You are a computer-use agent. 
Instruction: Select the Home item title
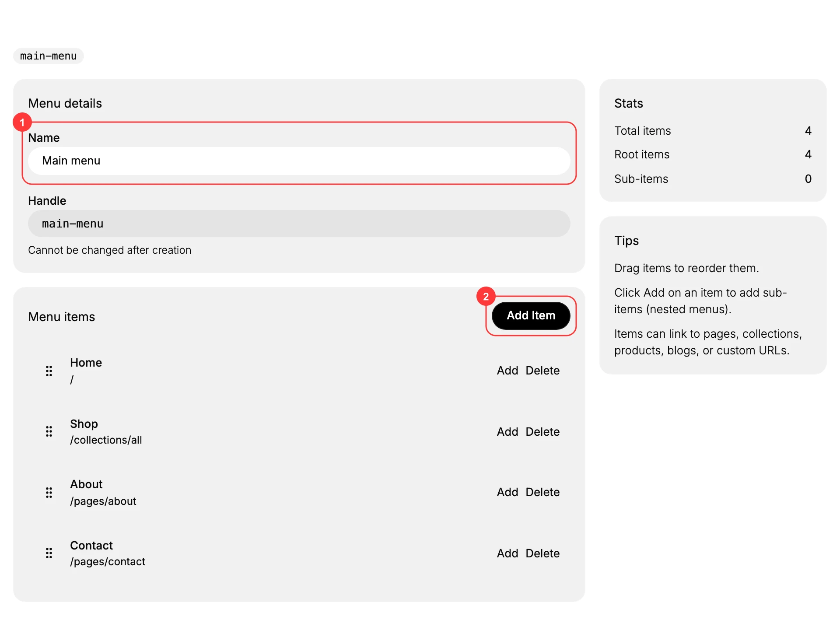[x=86, y=363]
